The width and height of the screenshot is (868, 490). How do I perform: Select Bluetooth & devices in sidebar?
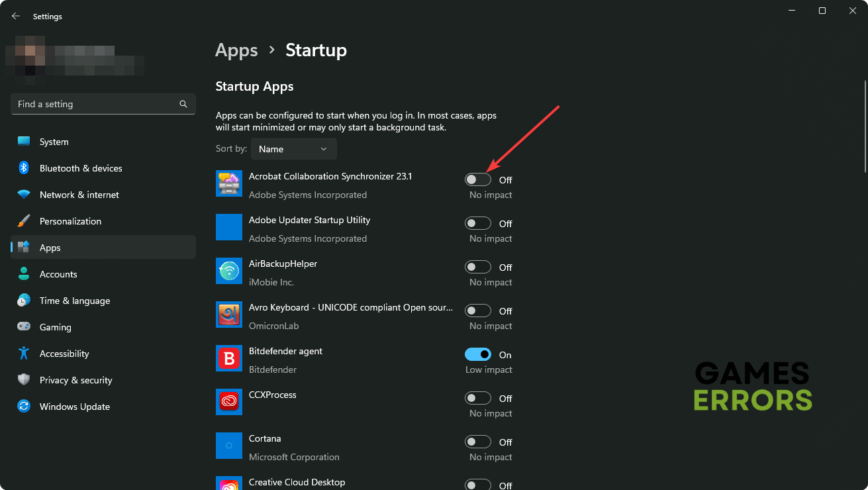[x=80, y=168]
